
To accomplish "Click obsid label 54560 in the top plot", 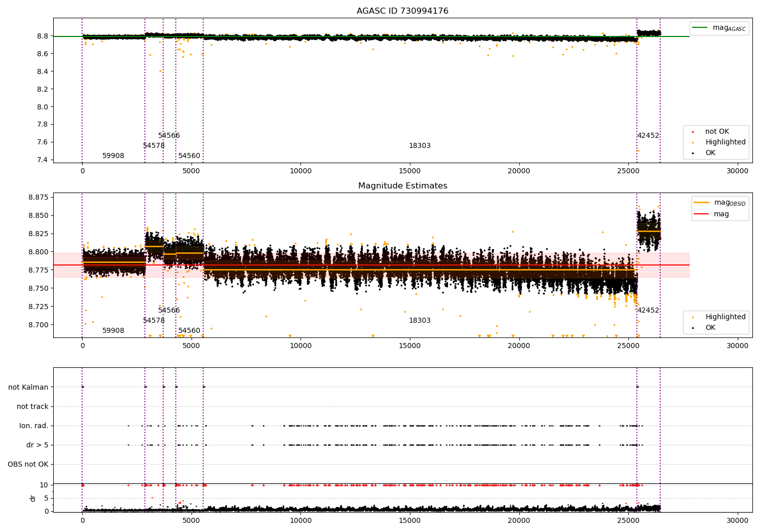I will click(x=189, y=156).
